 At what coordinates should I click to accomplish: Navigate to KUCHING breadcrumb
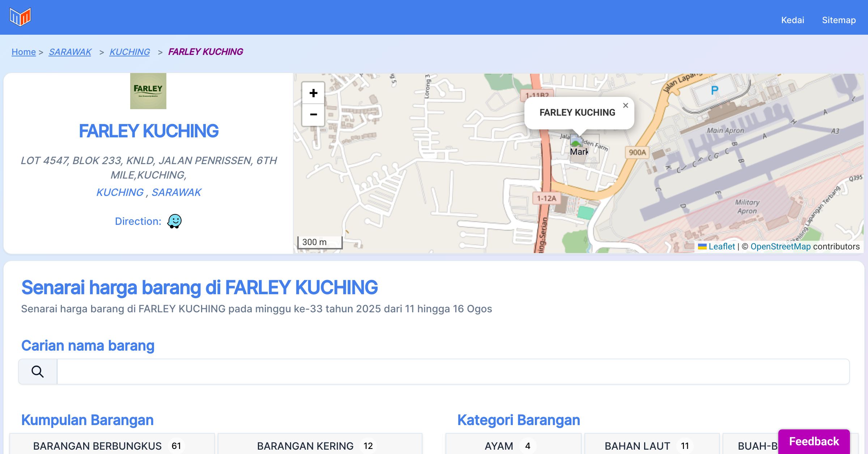129,52
